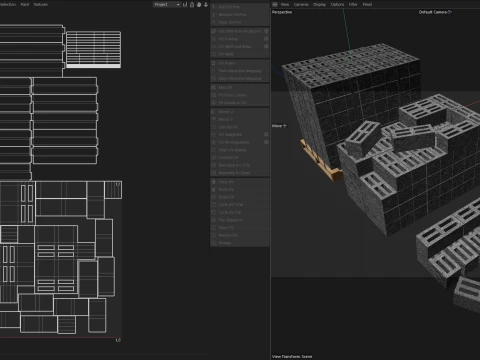This screenshot has height=360, width=480.
Task: Click the hand pan icon in UV editor header
Action: tap(199, 4)
